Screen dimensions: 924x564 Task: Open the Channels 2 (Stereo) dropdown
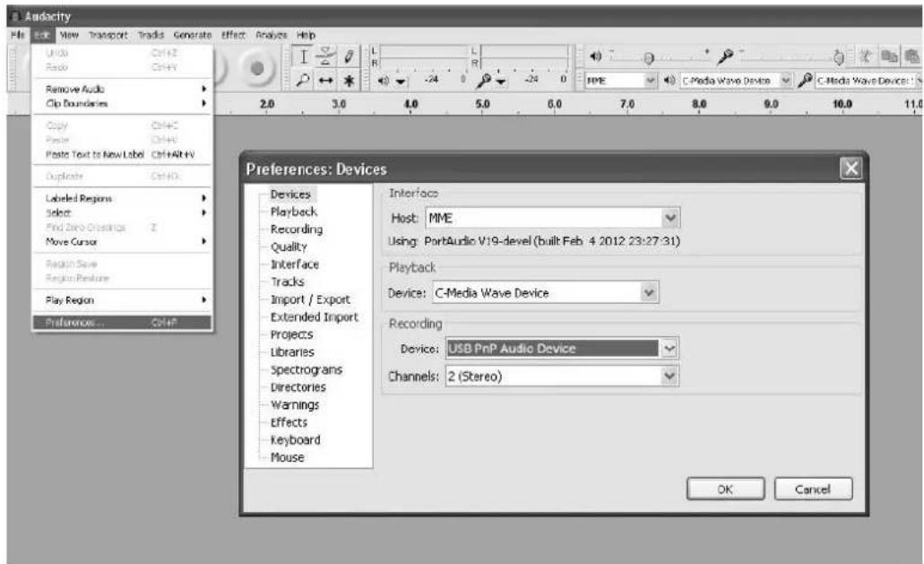tap(562, 376)
